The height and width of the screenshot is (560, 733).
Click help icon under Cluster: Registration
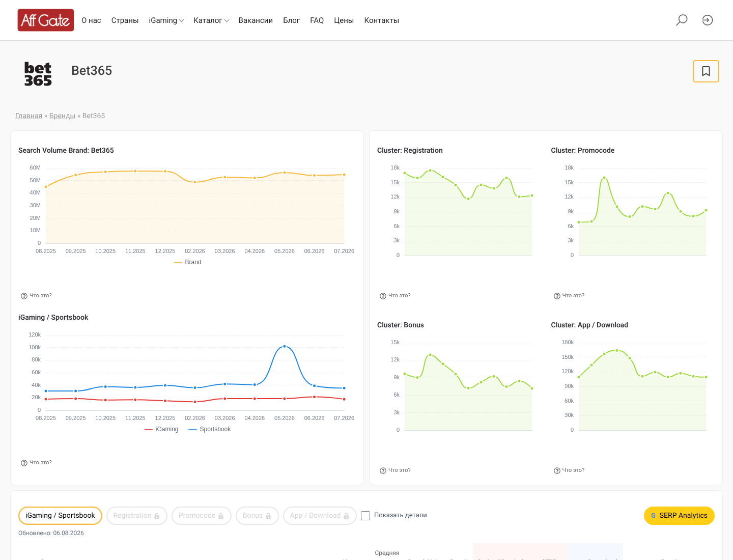pos(383,296)
